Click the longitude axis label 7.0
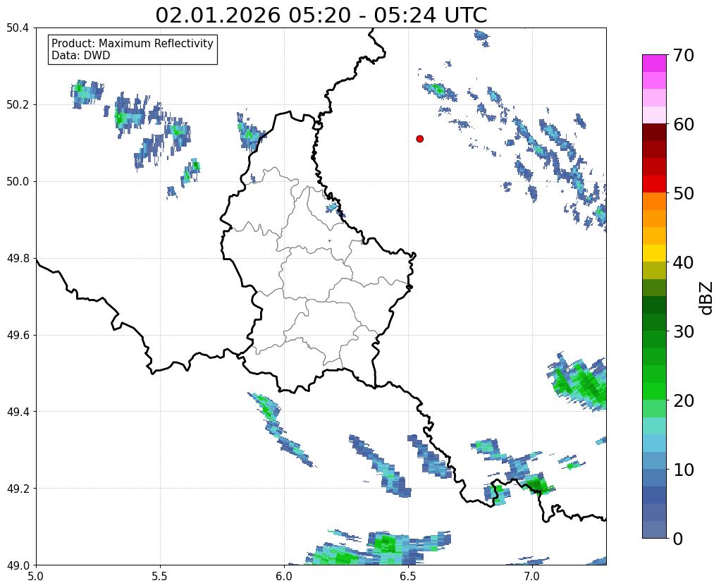Screen dimensions: 721x588 (532, 576)
